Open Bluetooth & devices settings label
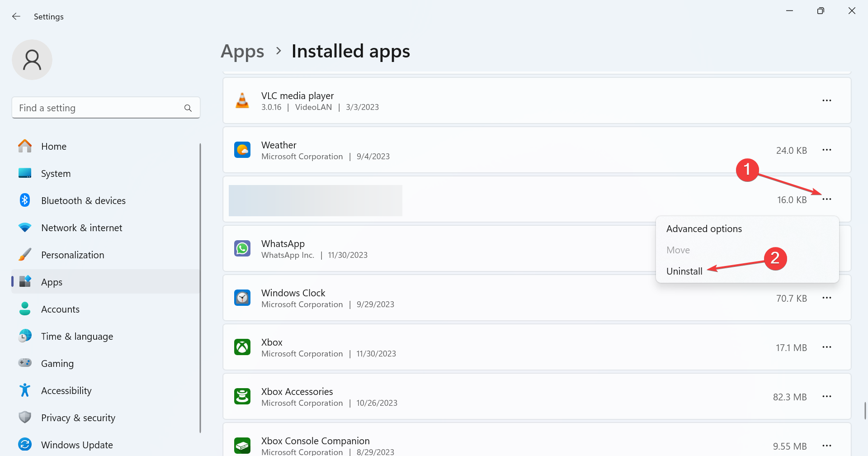This screenshot has width=868, height=456. 83,201
